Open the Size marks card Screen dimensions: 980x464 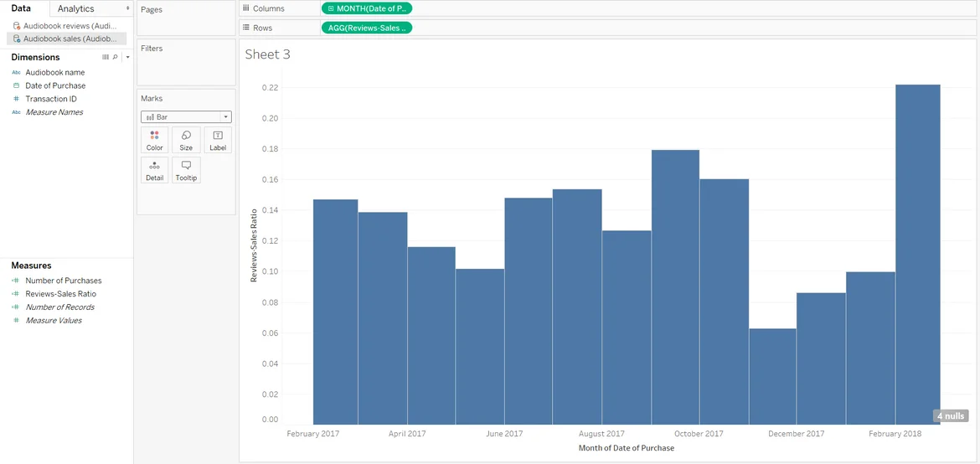186,140
